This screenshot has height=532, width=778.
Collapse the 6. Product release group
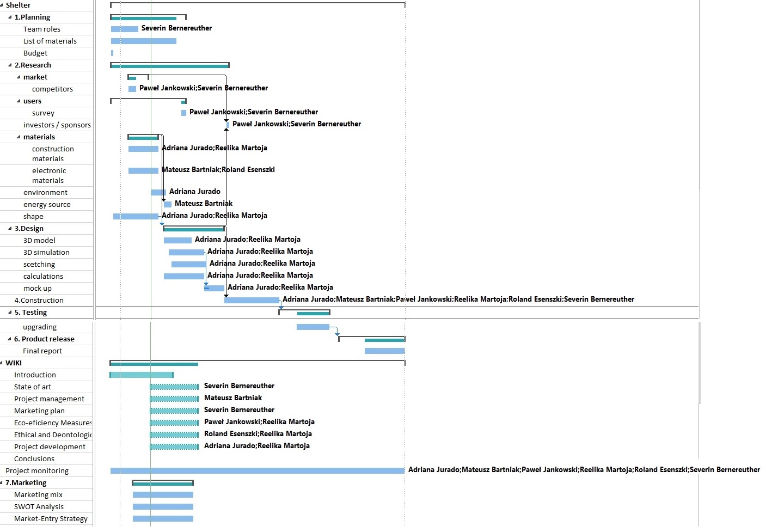coord(9,339)
